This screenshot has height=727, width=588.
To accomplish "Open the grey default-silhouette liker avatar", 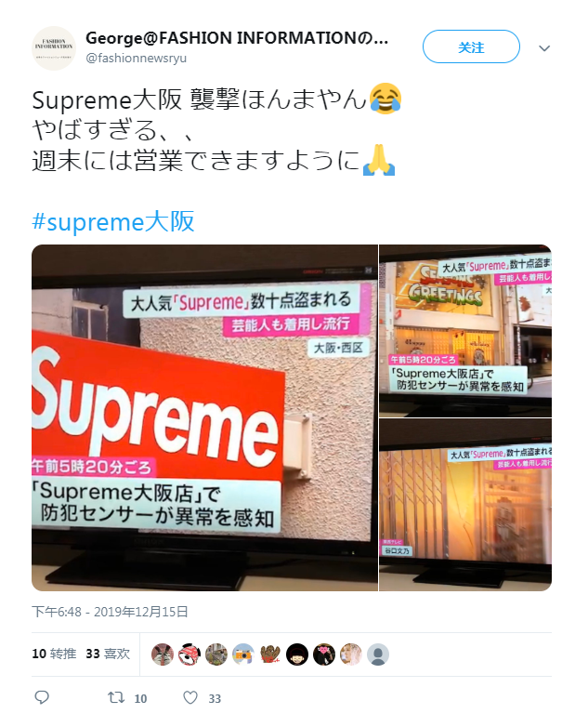I will pyautogui.click(x=378, y=654).
